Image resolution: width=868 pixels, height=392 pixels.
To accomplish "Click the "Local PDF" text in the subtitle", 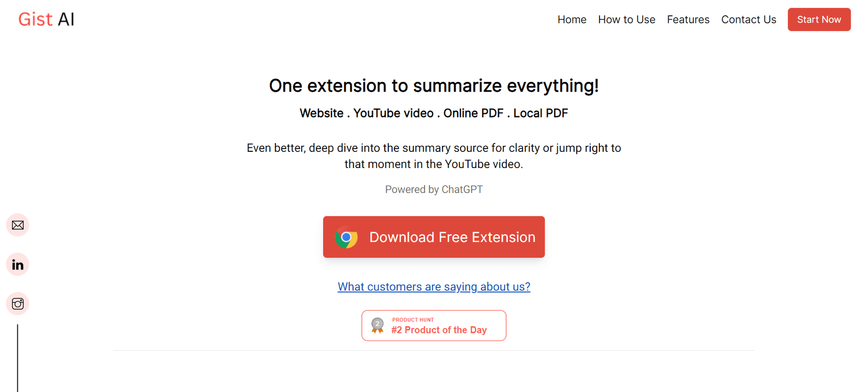I will tap(540, 113).
